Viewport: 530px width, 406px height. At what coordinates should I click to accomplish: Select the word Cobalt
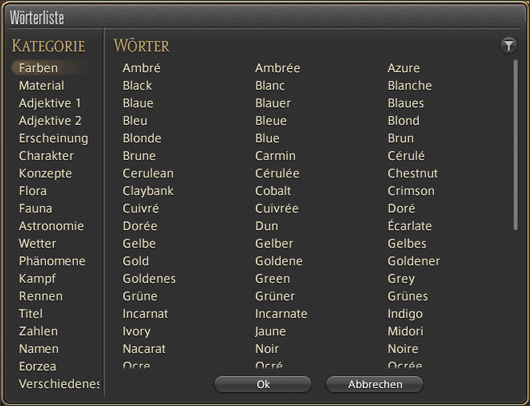(273, 191)
